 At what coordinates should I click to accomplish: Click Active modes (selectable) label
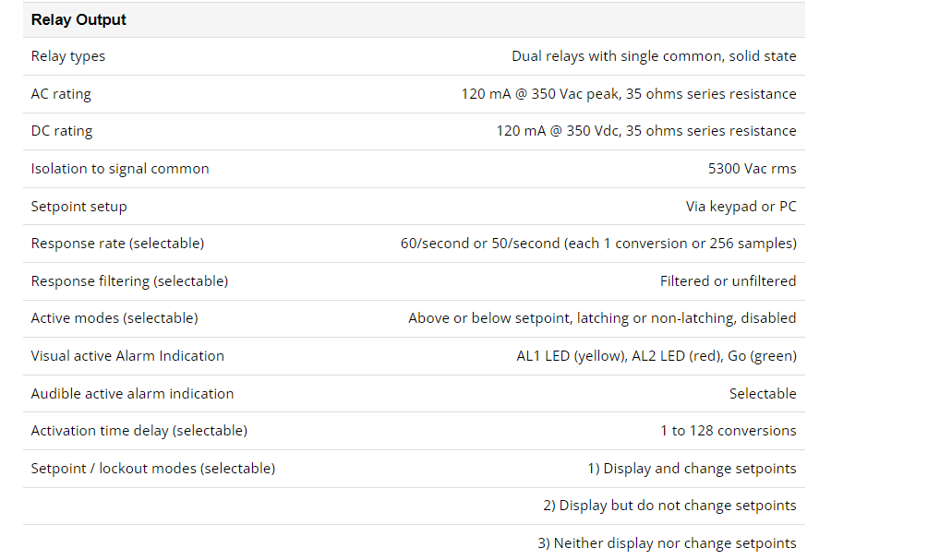point(114,318)
